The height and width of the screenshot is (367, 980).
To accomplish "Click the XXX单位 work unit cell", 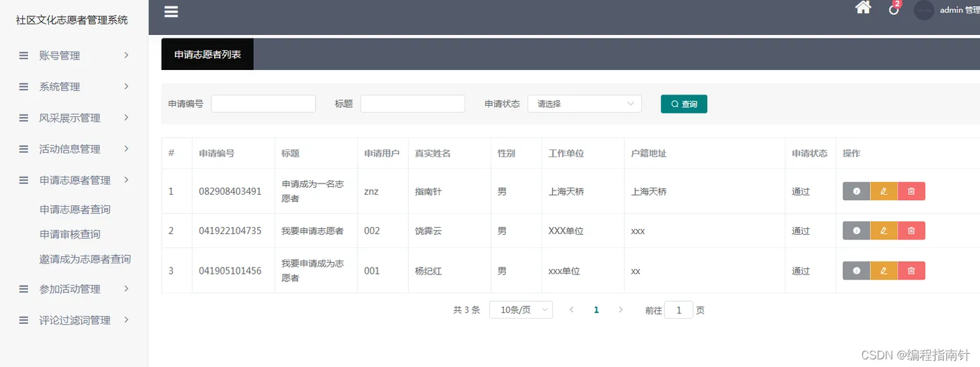I will click(566, 230).
